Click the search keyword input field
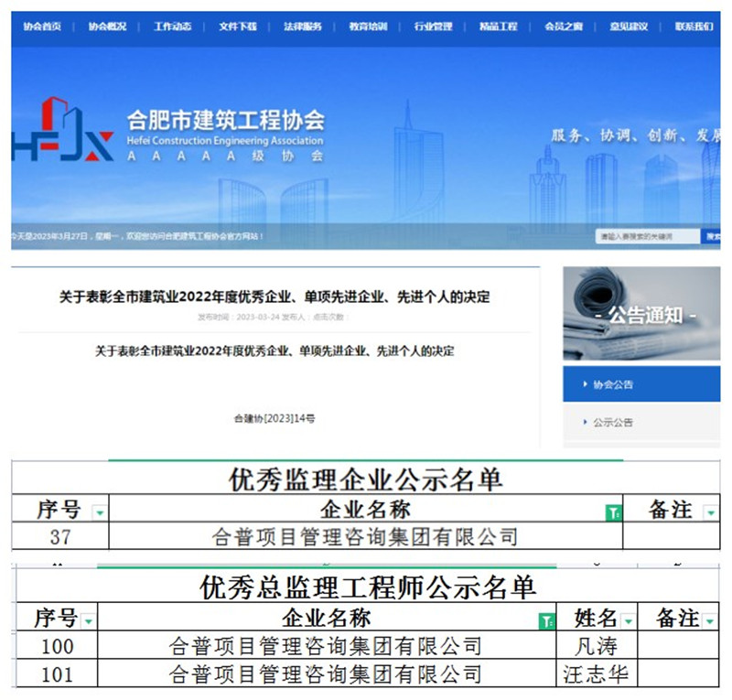 [646, 236]
